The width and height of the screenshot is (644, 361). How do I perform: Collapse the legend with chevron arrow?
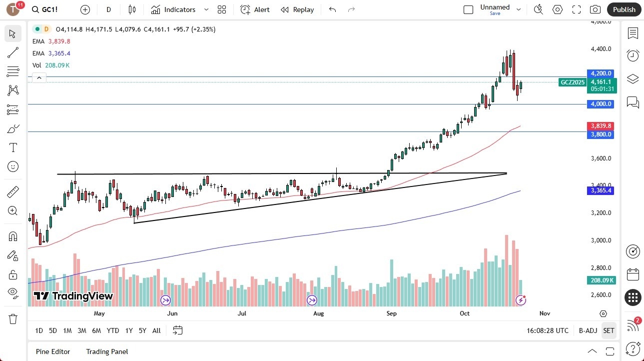[x=39, y=77]
